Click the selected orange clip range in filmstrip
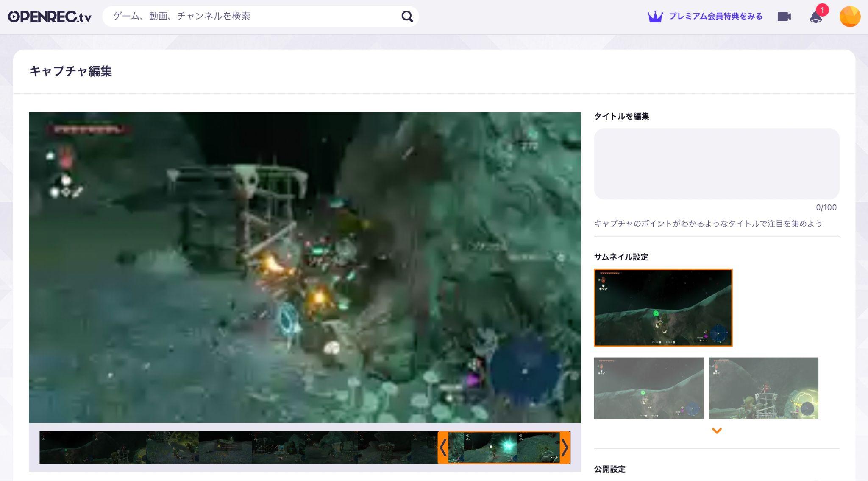This screenshot has height=481, width=868. [x=504, y=447]
